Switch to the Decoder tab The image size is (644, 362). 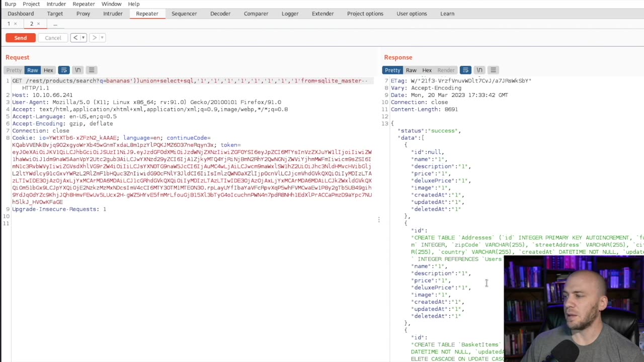220,14
